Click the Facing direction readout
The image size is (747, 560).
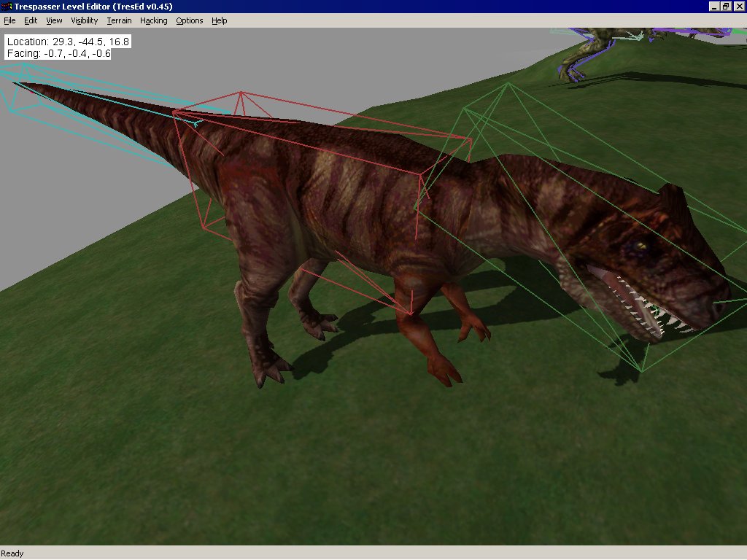point(58,53)
